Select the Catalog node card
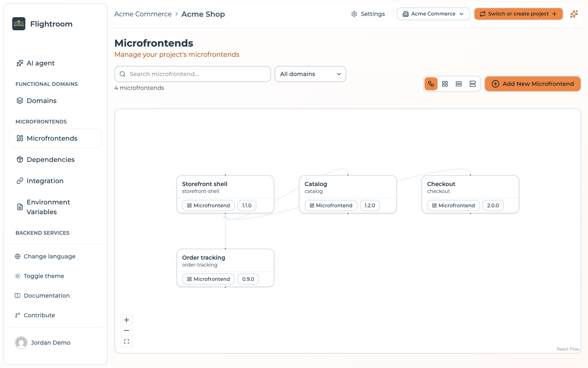Viewport: 588px width, 368px height. (x=348, y=194)
